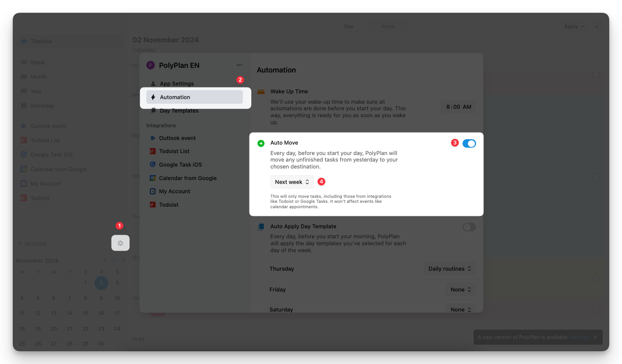
Task: Click the November 2024 mini calendar title
Action: [37, 261]
